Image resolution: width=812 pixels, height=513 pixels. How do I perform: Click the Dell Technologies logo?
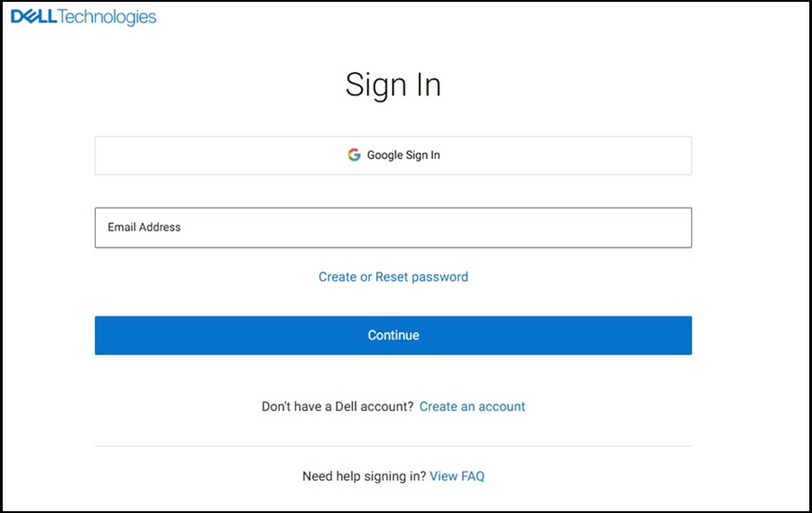(x=83, y=17)
